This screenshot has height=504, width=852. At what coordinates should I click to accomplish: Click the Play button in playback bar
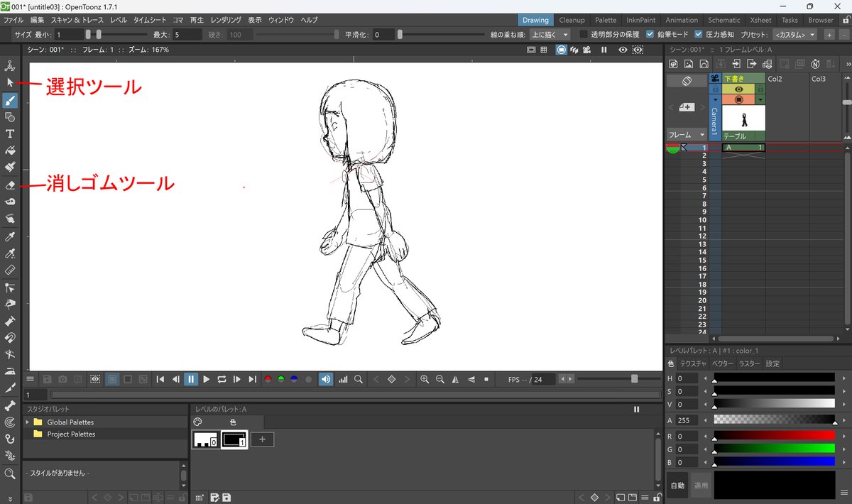point(207,380)
